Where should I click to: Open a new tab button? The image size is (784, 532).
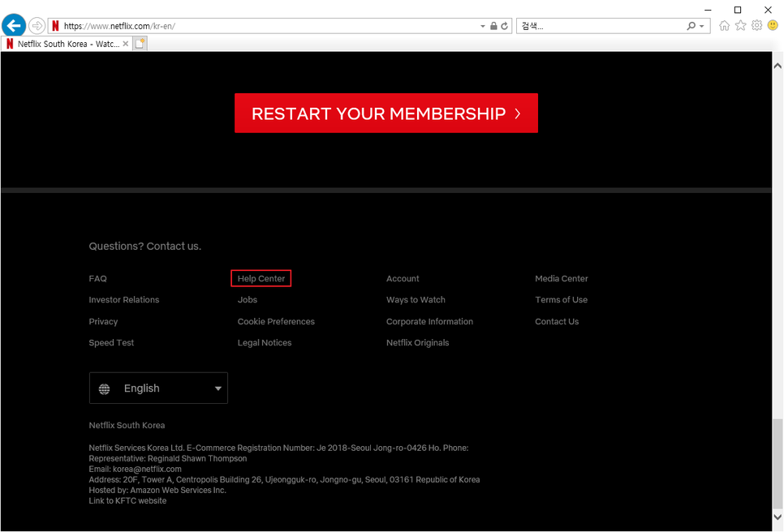point(140,44)
